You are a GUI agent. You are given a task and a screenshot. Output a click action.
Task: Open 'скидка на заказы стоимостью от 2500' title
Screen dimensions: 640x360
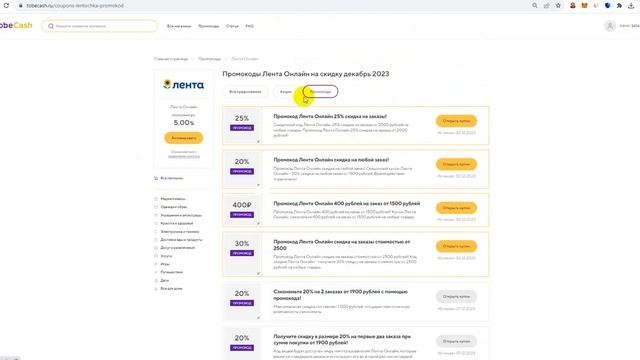(342, 245)
